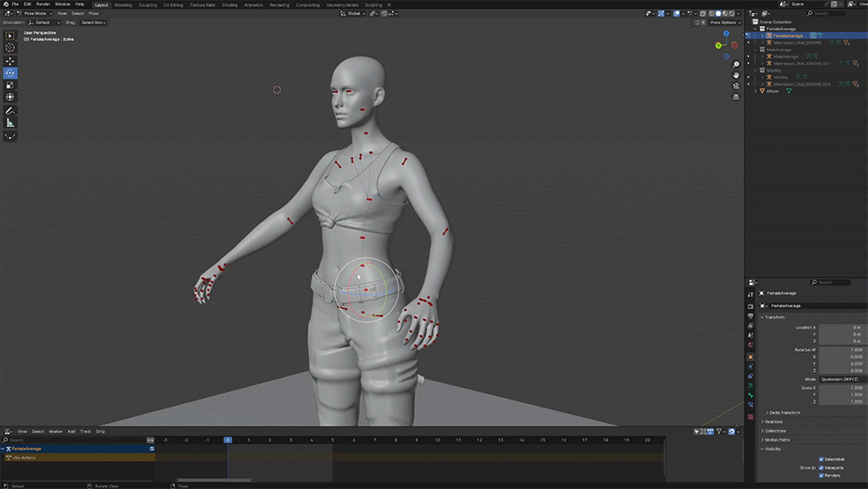The image size is (868, 489).
Task: Open the Render menu
Action: pyautogui.click(x=43, y=4)
